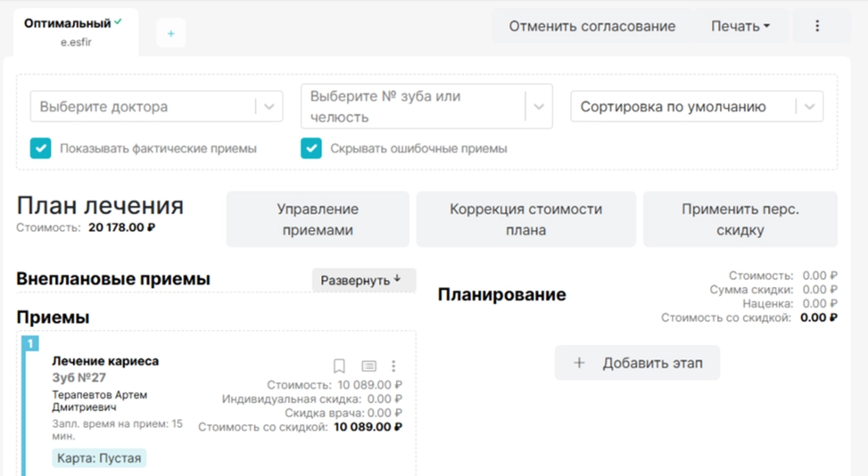
Task: Toggle Показывать фактические приемы checkbox
Action: point(40,148)
